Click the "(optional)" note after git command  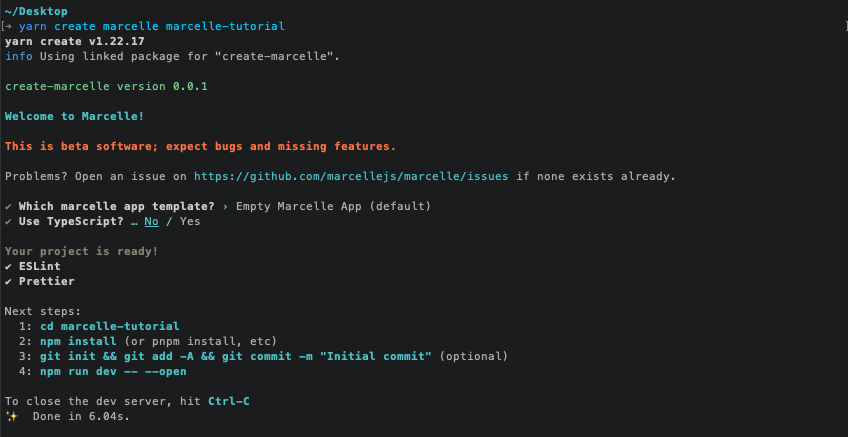pyautogui.click(x=474, y=356)
